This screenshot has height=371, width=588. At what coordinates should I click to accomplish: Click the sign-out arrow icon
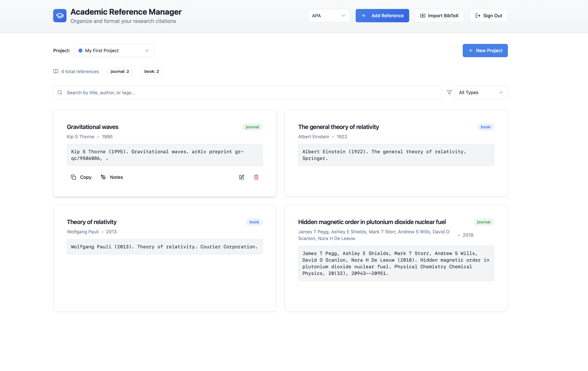(478, 16)
